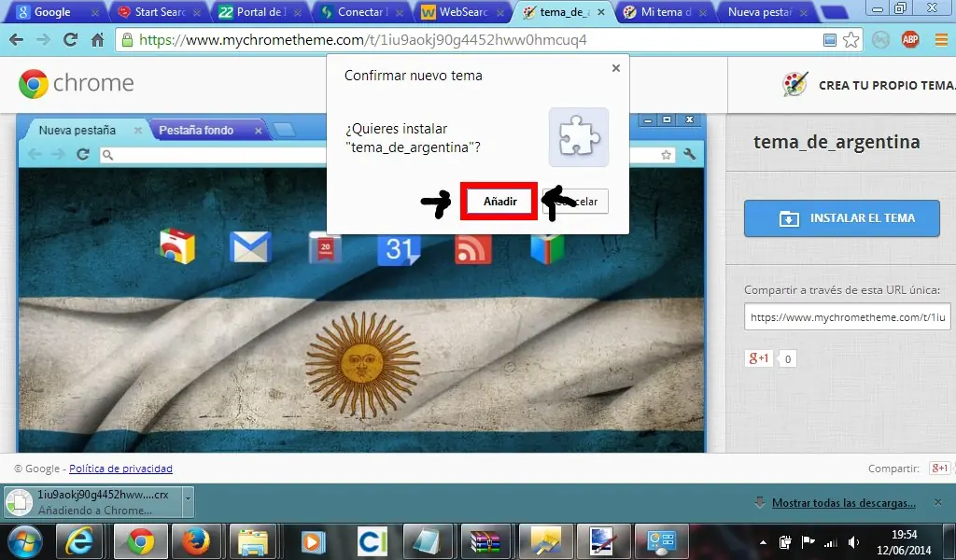Screen dimensions: 956x560
Task: Click CREA TU PROPIO TEMA palette link
Action: tap(869, 85)
